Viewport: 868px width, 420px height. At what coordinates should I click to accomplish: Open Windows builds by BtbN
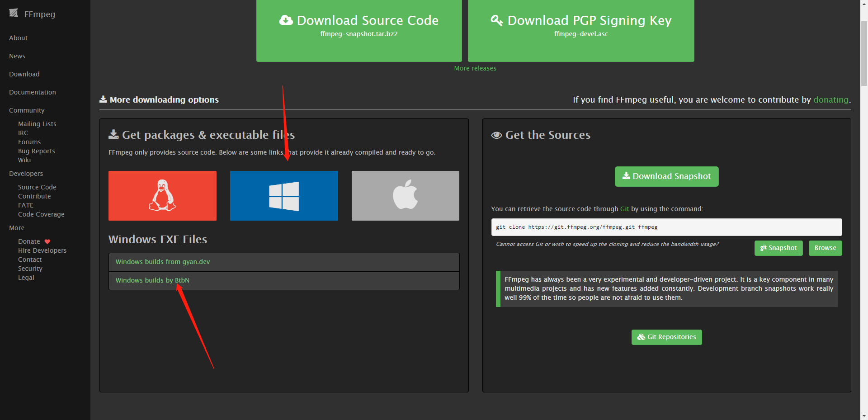(x=152, y=280)
